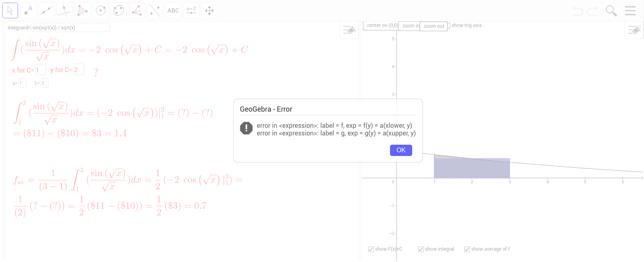Viewport: 644px width, 262px height.
Task: Click the x for C input box
Action: pos(40,70)
